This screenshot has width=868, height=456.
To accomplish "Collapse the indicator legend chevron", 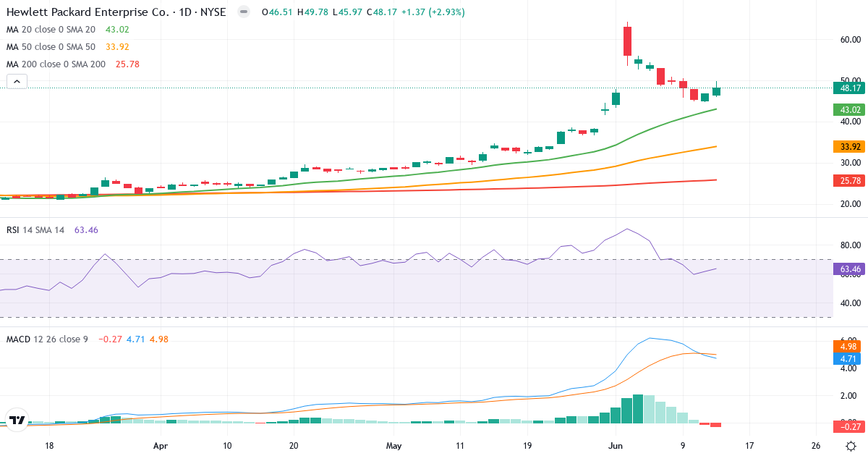I will coord(17,82).
